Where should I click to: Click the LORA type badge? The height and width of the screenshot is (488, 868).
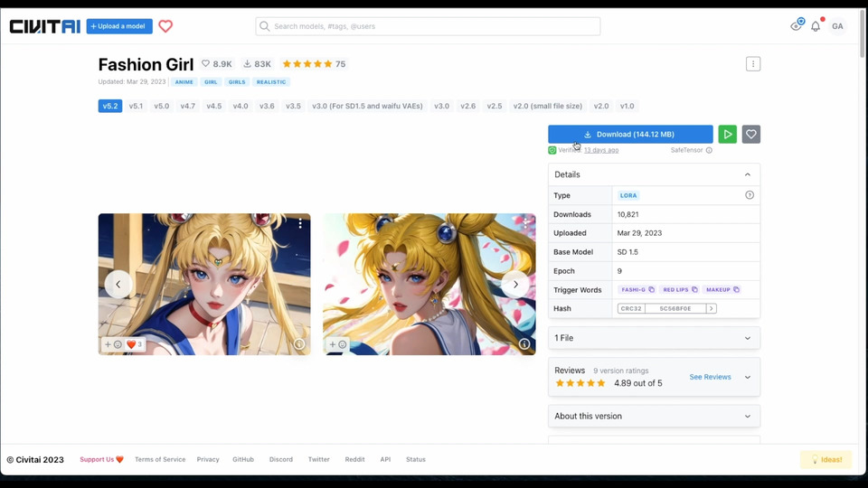[x=628, y=195]
